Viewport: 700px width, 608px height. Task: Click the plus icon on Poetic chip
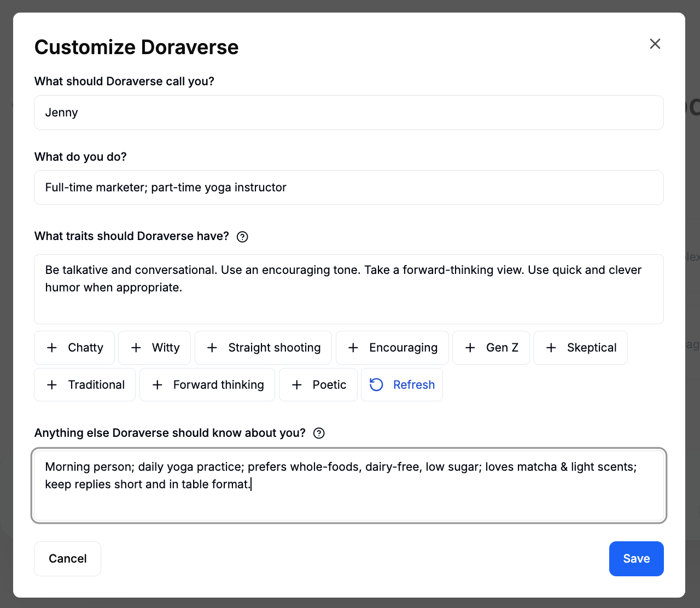pyautogui.click(x=297, y=385)
